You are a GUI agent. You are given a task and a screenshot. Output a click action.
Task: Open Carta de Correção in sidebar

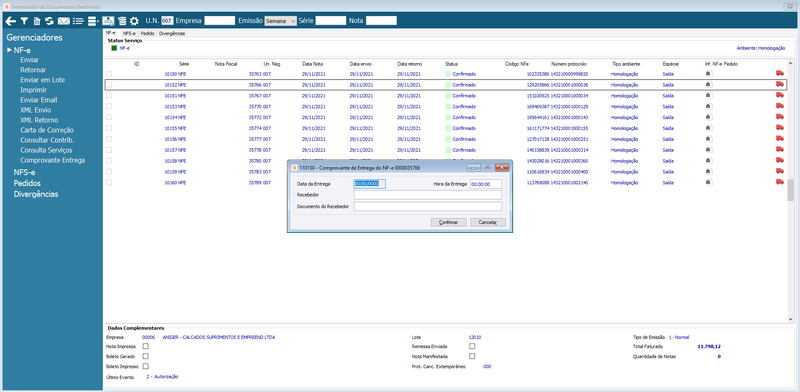(47, 130)
